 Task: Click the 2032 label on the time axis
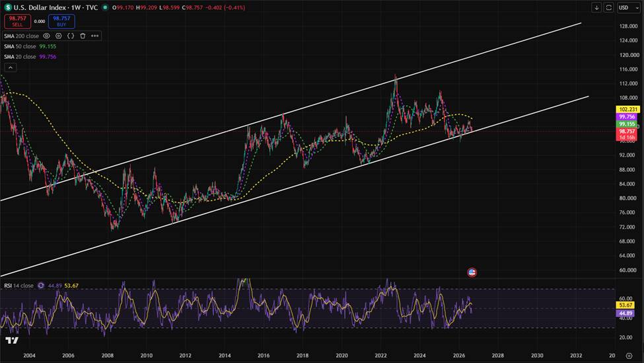tap(576, 356)
